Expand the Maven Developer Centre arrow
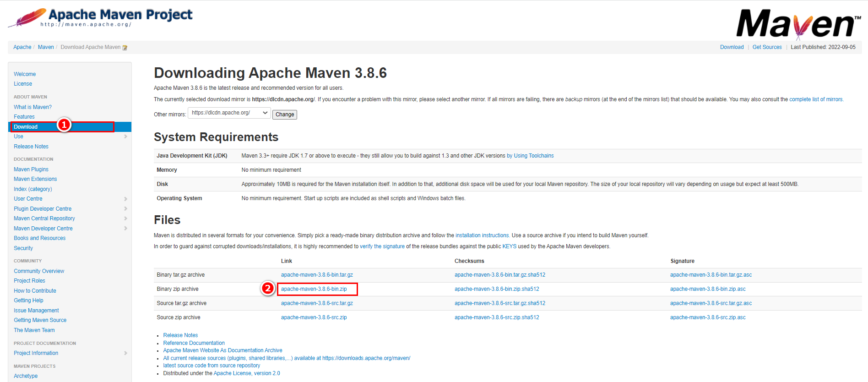Screen dimensions: 868x382 125,229
